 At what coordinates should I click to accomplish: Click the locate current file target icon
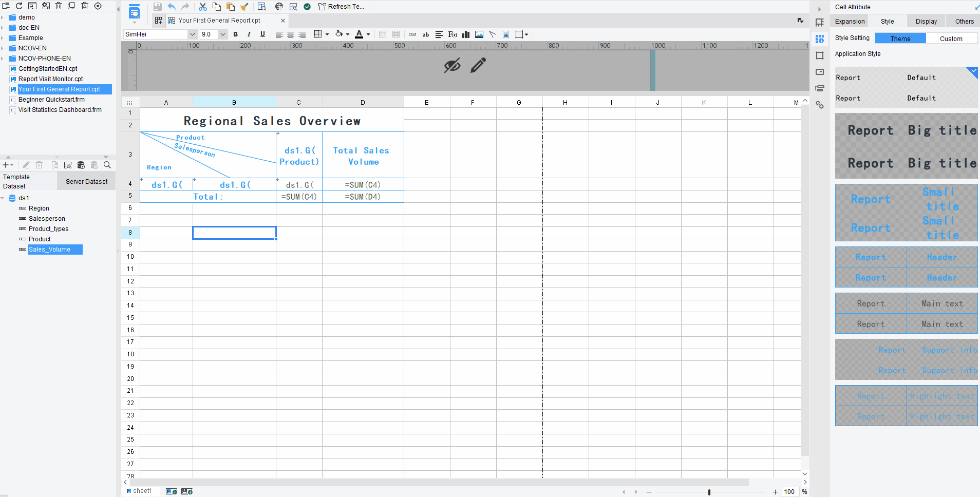pos(98,6)
